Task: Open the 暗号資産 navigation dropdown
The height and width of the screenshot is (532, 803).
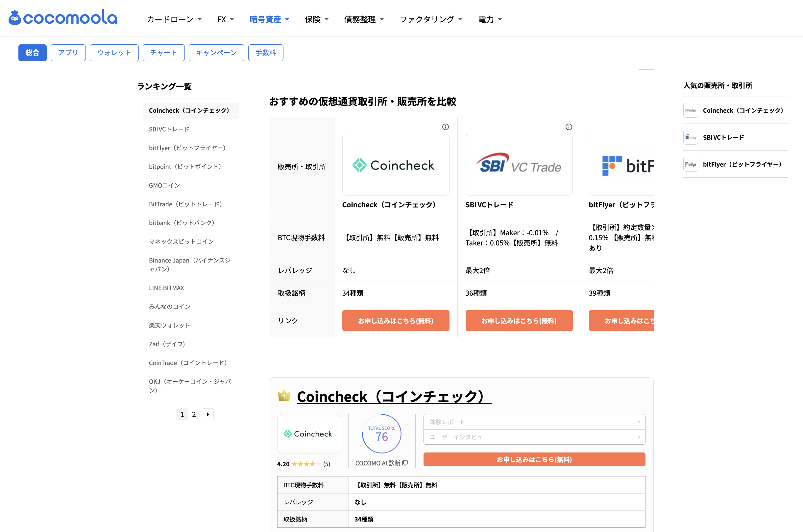Action: coord(269,19)
